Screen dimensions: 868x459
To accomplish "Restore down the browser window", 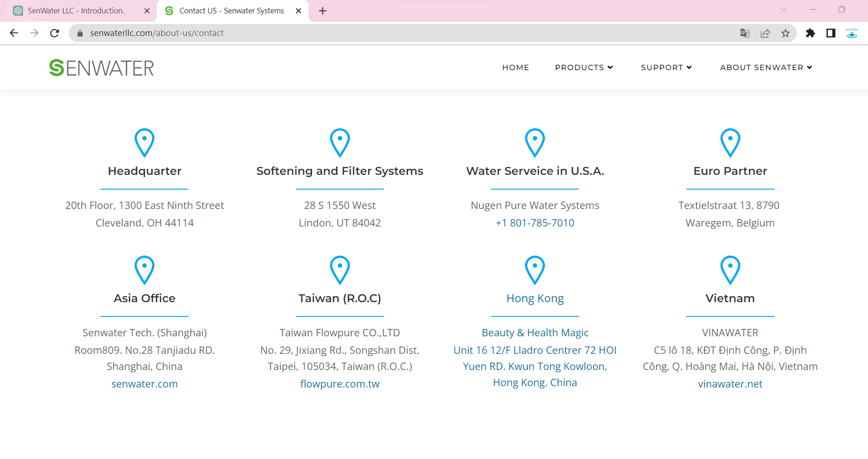I will tap(842, 10).
